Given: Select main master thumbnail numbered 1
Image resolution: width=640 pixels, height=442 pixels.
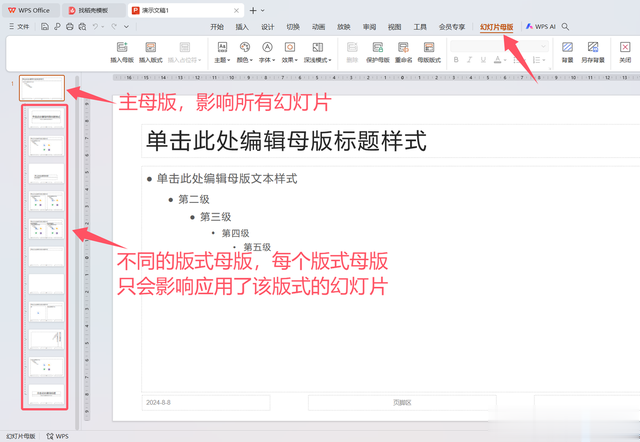Looking at the screenshot, I should pyautogui.click(x=42, y=88).
